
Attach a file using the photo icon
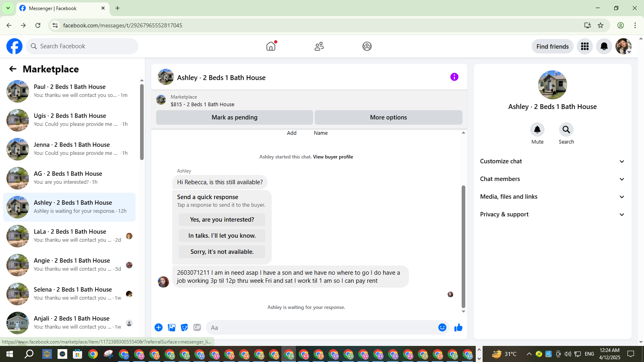tap(171, 327)
